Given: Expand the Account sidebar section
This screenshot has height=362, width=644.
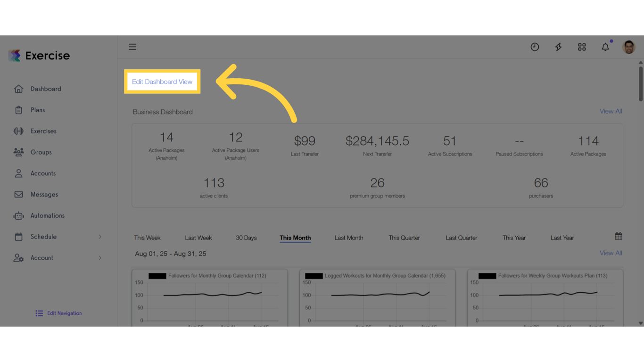Looking at the screenshot, I should pyautogui.click(x=42, y=258).
